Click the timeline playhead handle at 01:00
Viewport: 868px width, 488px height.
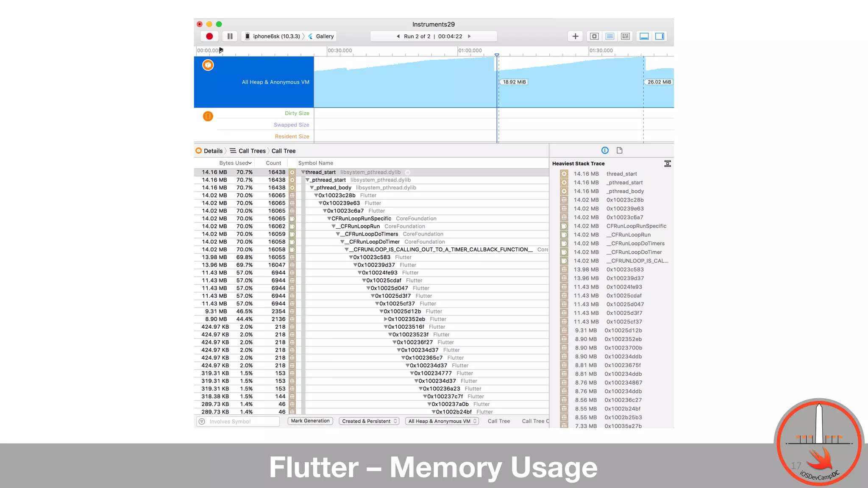pyautogui.click(x=497, y=55)
